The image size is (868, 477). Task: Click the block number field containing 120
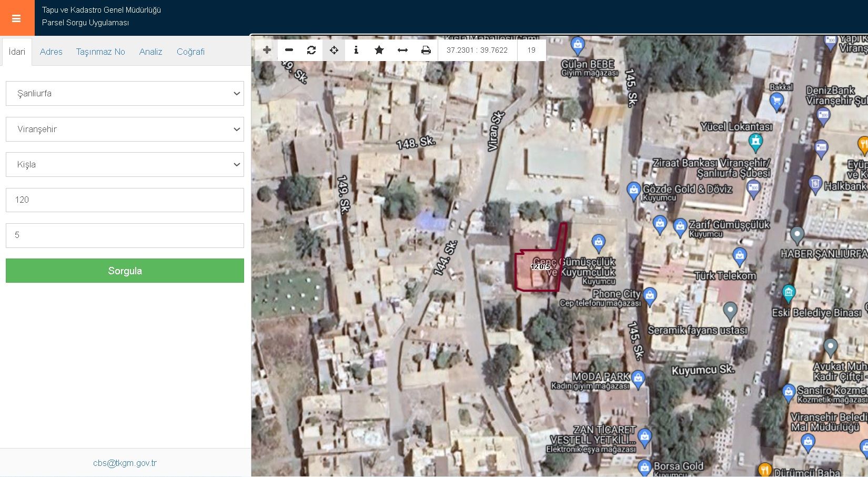(x=125, y=200)
